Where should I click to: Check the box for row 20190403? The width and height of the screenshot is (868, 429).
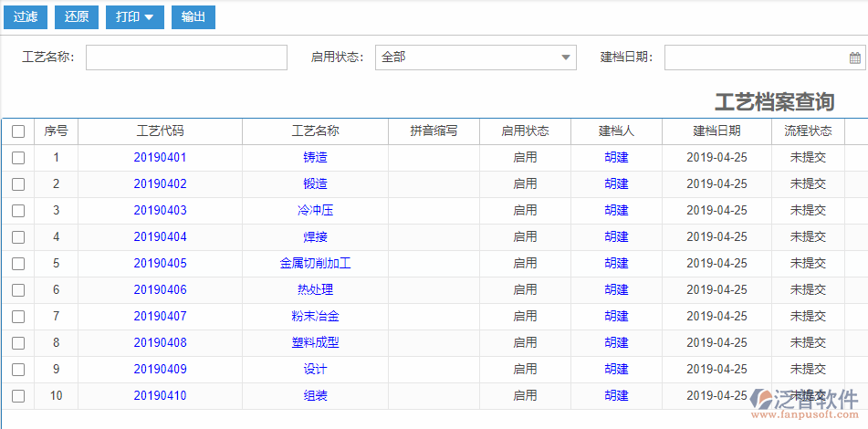18,210
